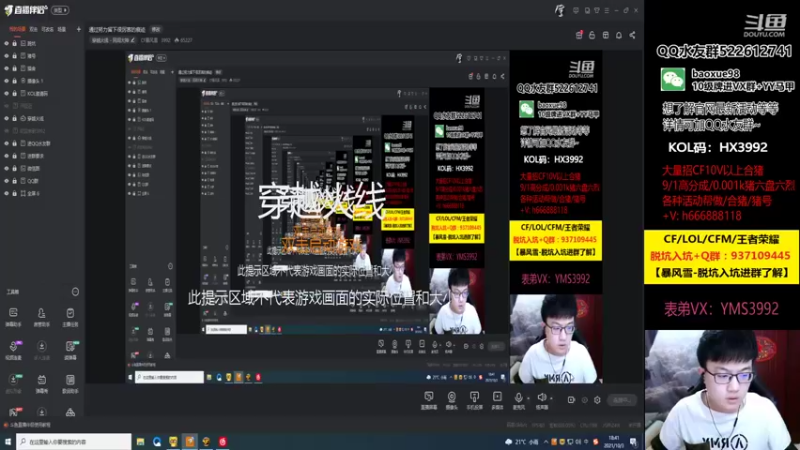The image size is (800, 450).
Task: Open File Explorer from the Windows taskbar
Action: 140,442
